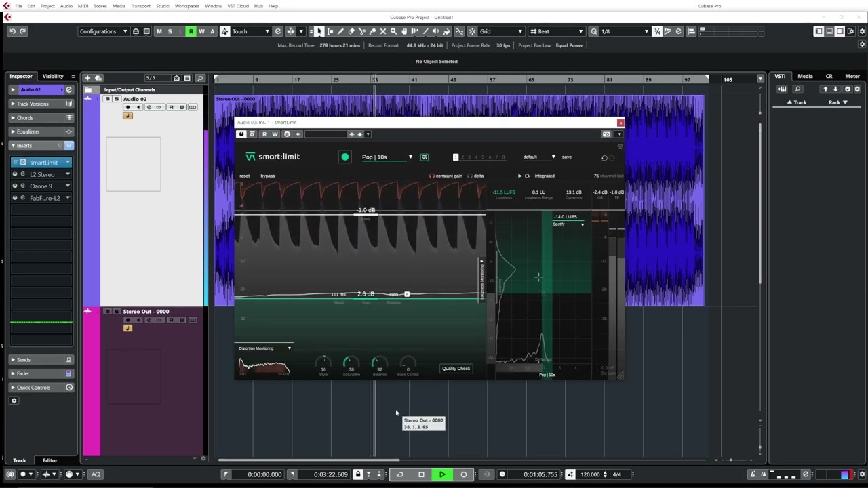This screenshot has height=488, width=868.
Task: Solo the Stereo Out track
Action: click(x=116, y=312)
